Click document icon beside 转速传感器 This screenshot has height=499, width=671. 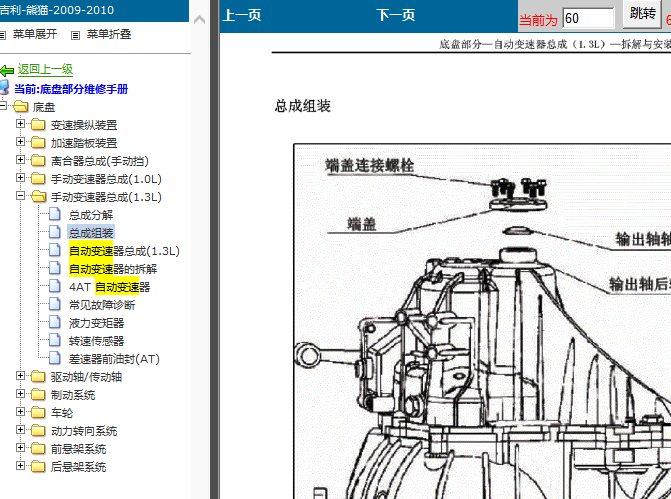point(54,339)
